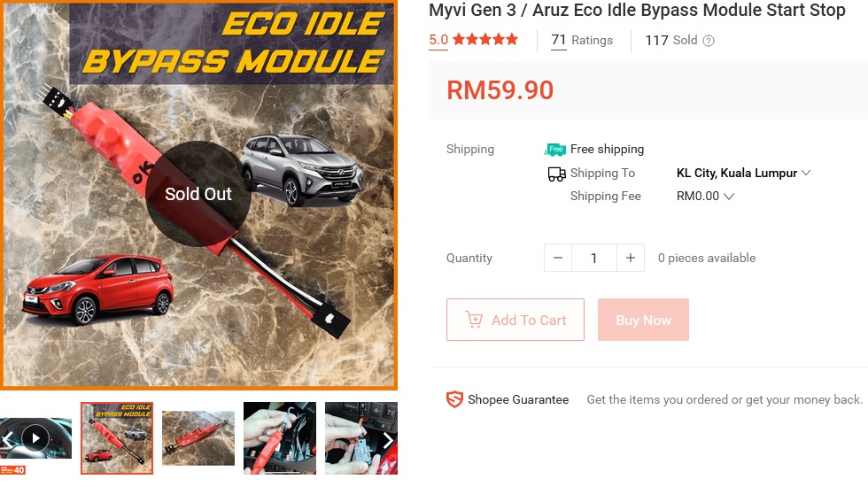The height and width of the screenshot is (487, 868).
Task: Decrease quantity with minus button
Action: coord(558,258)
